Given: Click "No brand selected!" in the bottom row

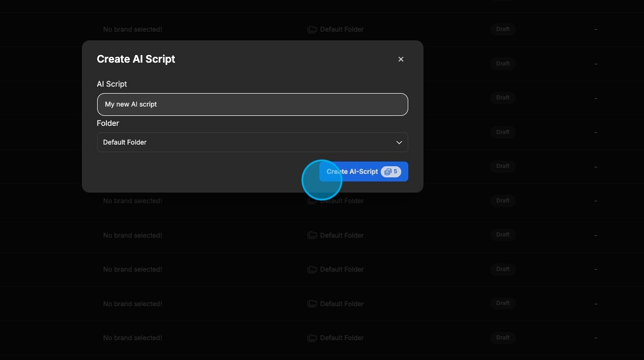Looking at the screenshot, I should (132, 338).
